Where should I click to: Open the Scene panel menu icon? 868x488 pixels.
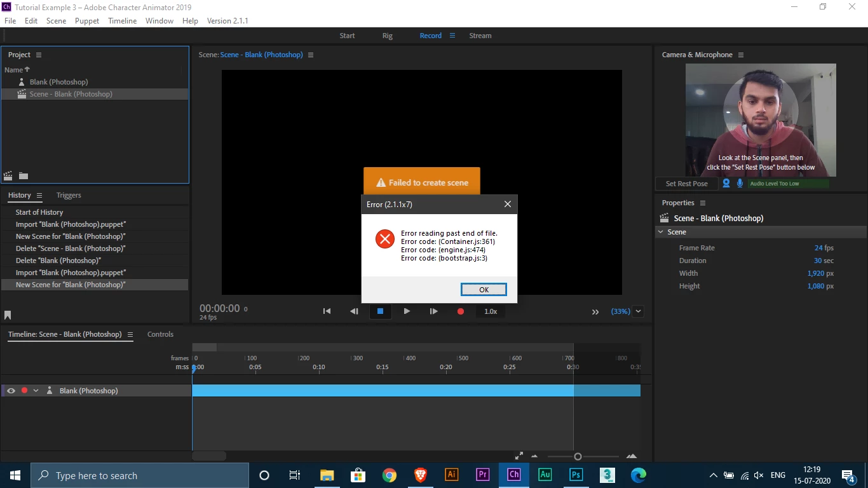(311, 55)
